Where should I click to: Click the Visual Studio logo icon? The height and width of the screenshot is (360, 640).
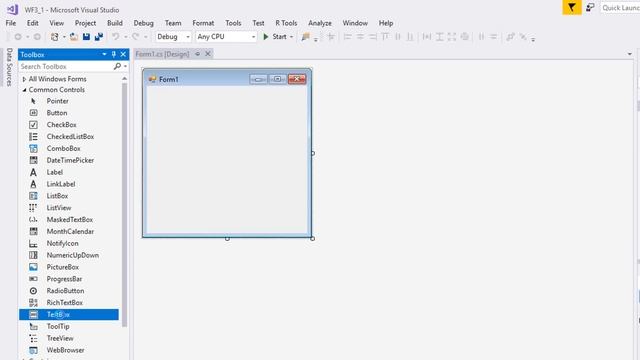coord(12,9)
